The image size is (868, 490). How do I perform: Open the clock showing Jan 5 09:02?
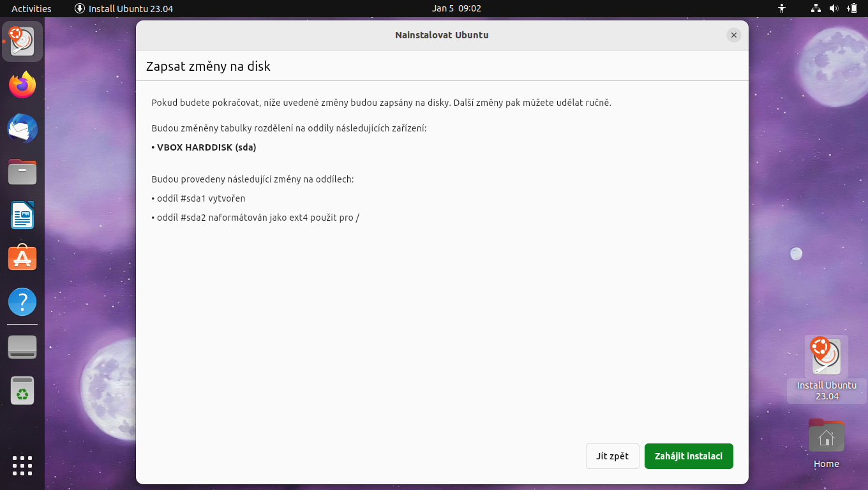[x=456, y=8]
